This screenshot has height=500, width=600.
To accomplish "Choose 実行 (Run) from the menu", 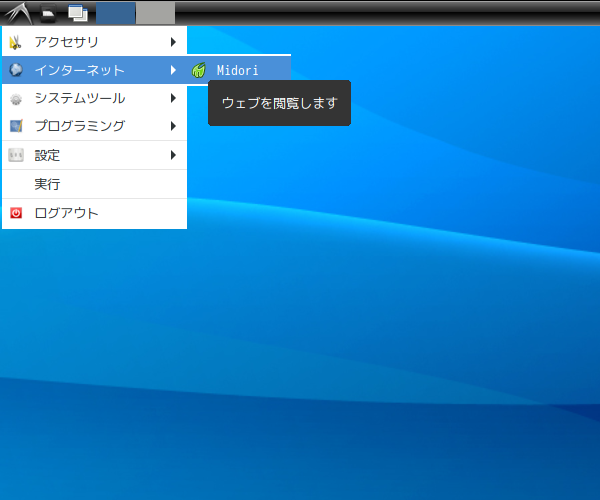I will [95, 184].
